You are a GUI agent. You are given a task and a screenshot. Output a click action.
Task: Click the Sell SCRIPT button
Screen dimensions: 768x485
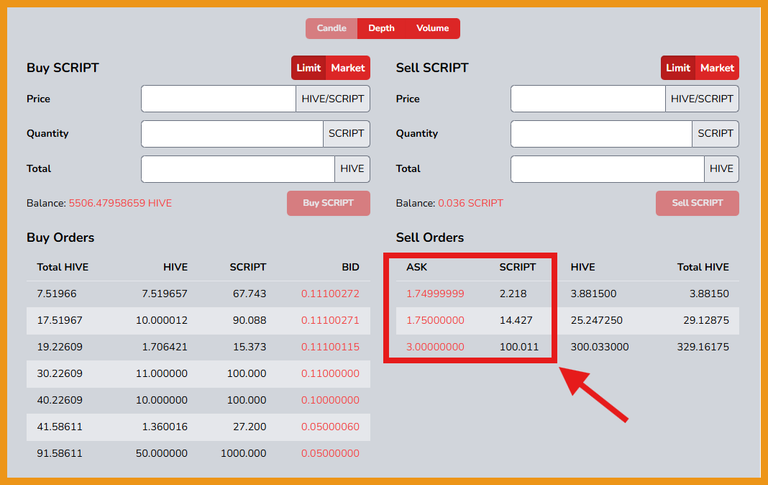697,203
